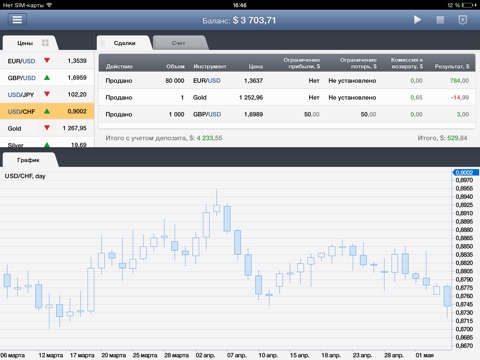
Task: Tap the play button in header
Action: tap(417, 20)
